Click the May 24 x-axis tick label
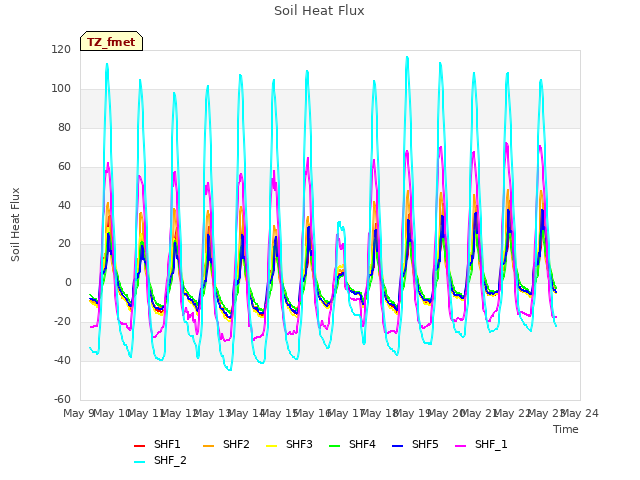Screen dimensions: 640x480 580,413
